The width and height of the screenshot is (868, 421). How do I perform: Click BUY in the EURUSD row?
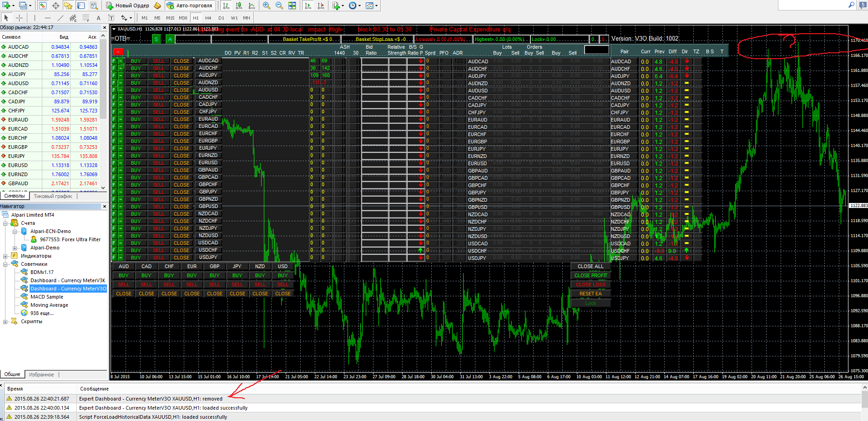coord(136,163)
